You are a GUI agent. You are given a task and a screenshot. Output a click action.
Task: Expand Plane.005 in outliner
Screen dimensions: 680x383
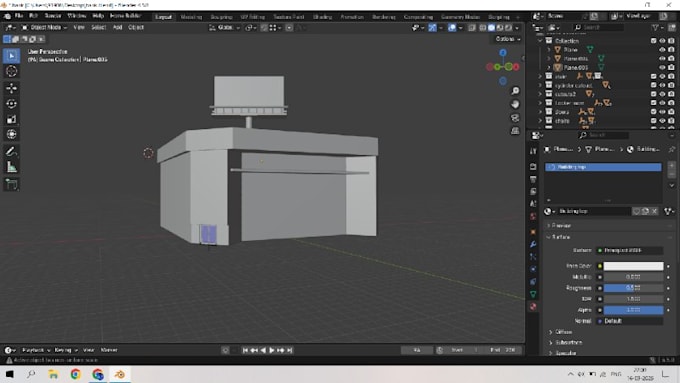pyautogui.click(x=549, y=67)
